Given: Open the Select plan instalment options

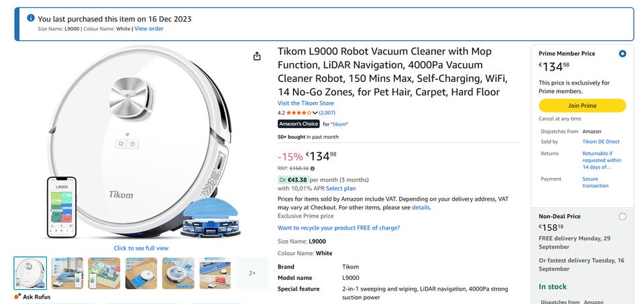Looking at the screenshot, I should pos(340,189).
